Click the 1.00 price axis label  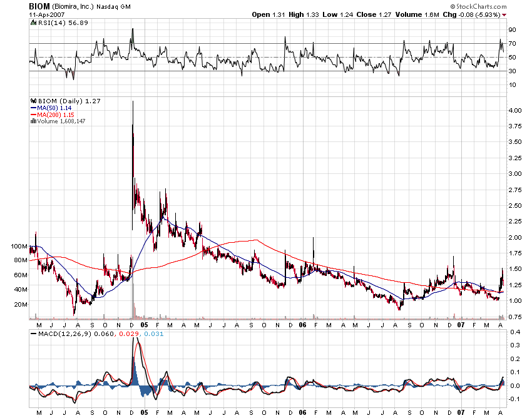click(x=515, y=300)
